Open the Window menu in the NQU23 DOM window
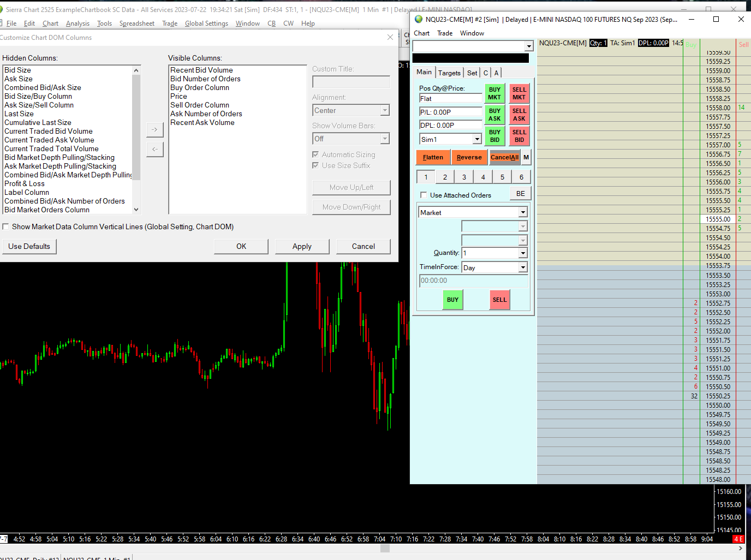The image size is (751, 560). (x=472, y=33)
